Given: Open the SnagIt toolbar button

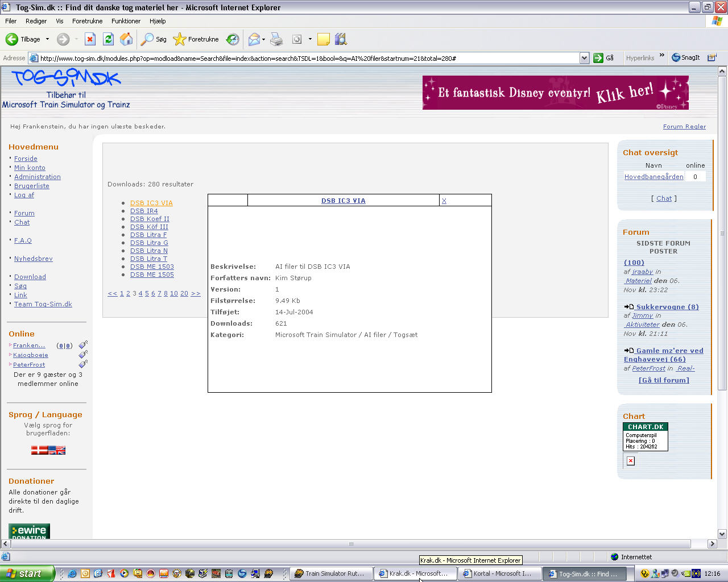Looking at the screenshot, I should tap(686, 58).
